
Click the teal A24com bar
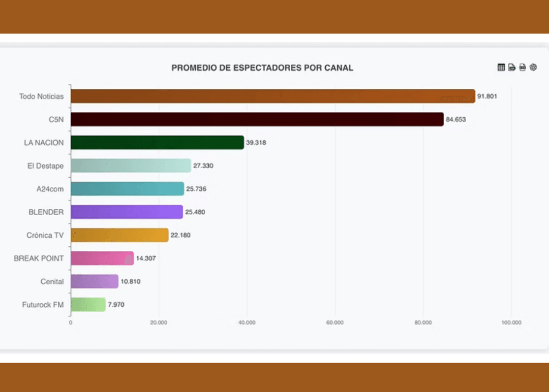[x=127, y=189]
